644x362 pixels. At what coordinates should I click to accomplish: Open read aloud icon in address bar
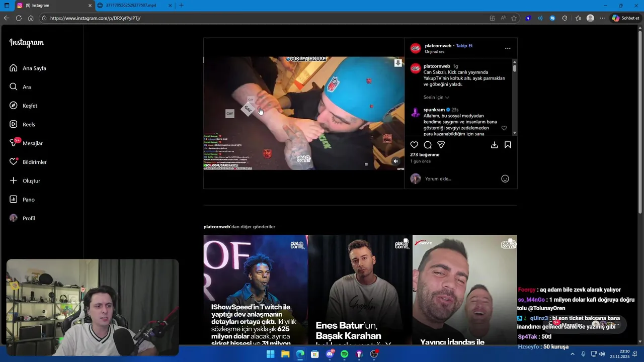click(x=503, y=18)
